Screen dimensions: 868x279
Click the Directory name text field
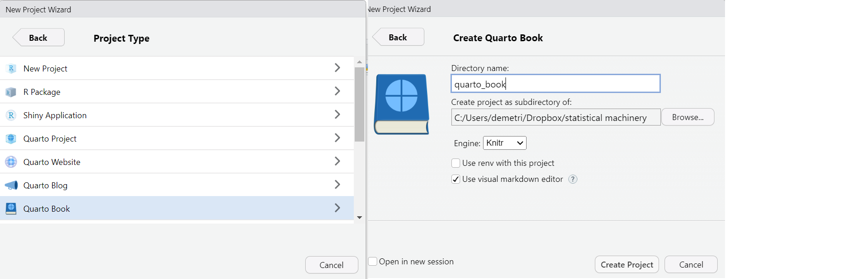click(x=555, y=84)
